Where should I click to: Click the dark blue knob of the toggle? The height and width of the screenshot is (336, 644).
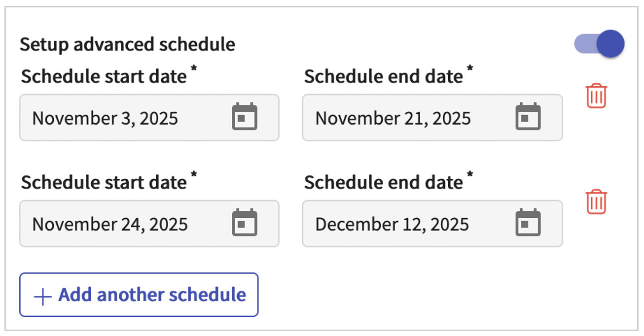point(610,44)
